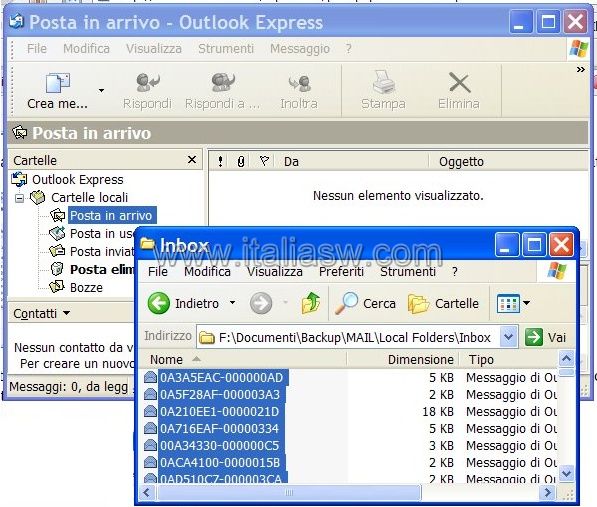Click the horizontal scrollbar thumb in Inbox window
The height and width of the screenshot is (507, 597).
point(289,493)
